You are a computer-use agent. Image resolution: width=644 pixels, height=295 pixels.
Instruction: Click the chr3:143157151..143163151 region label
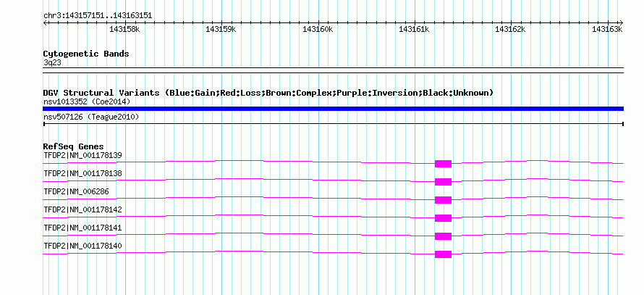click(x=98, y=16)
